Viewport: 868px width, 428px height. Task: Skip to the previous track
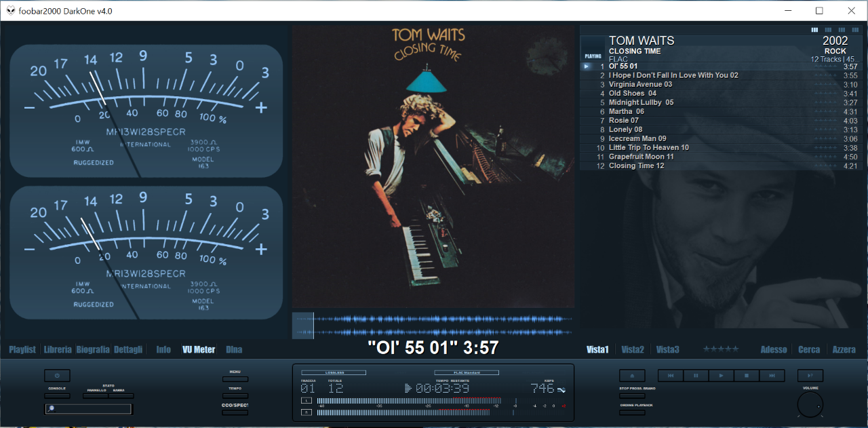point(671,376)
